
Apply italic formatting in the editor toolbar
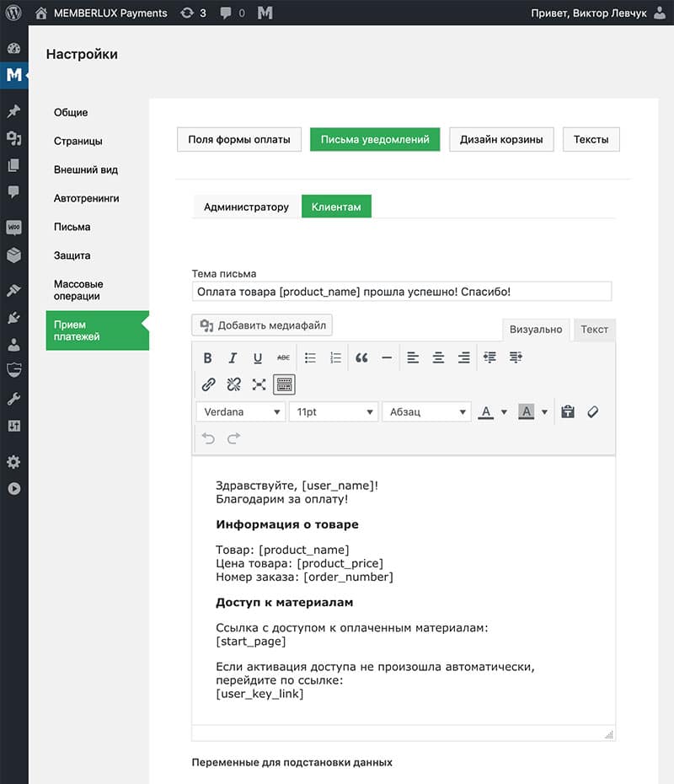(233, 358)
